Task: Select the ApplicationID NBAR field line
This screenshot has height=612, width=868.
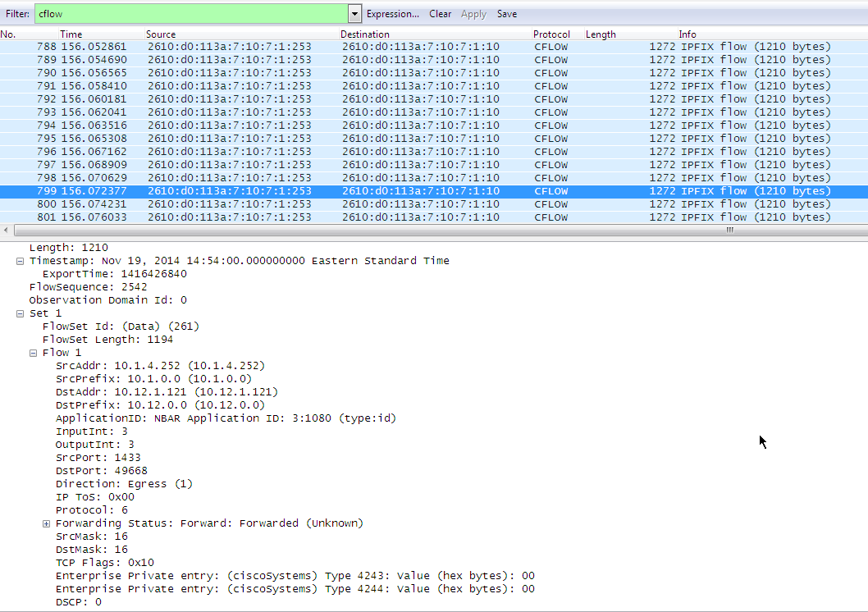Action: pos(226,418)
